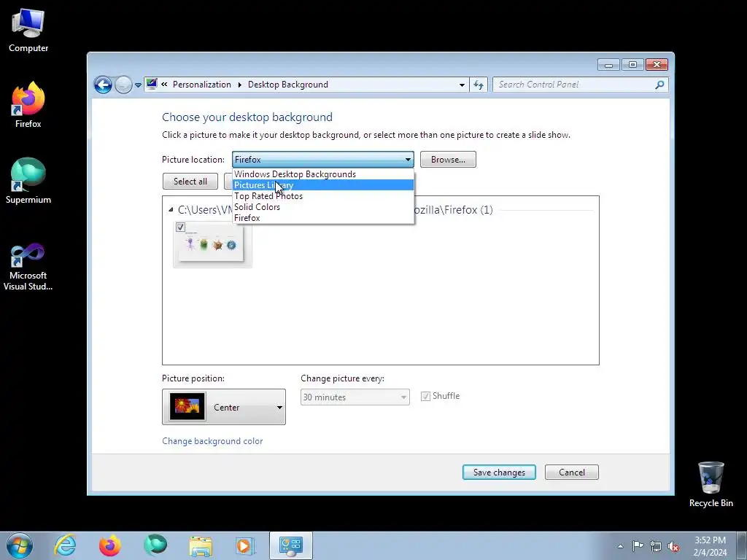This screenshot has width=747, height=560.
Task: Open the Supermium desktop shortcut
Action: tap(28, 181)
